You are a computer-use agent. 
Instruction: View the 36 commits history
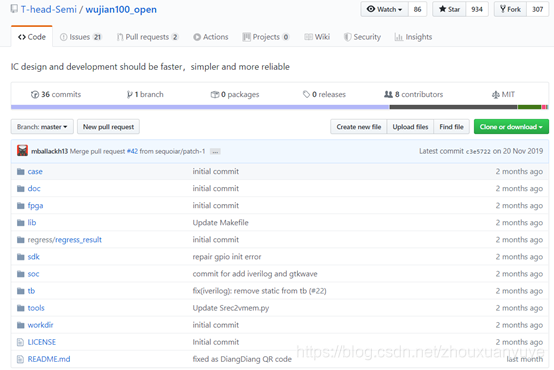click(x=56, y=94)
